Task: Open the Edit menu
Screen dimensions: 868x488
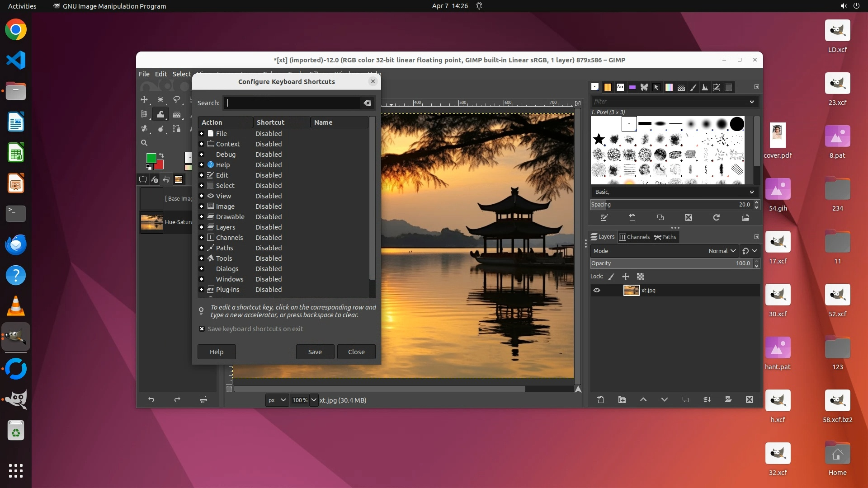Action: click(x=160, y=74)
